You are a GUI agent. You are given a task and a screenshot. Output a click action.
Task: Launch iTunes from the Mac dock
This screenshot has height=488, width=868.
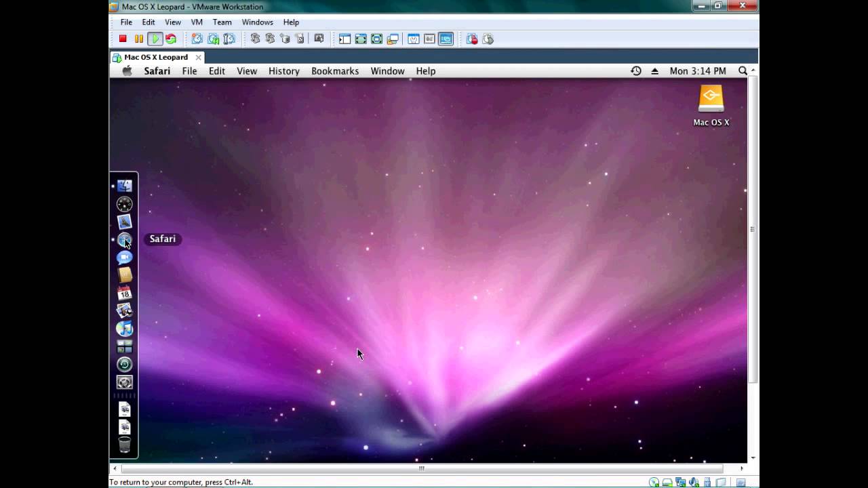click(x=124, y=329)
